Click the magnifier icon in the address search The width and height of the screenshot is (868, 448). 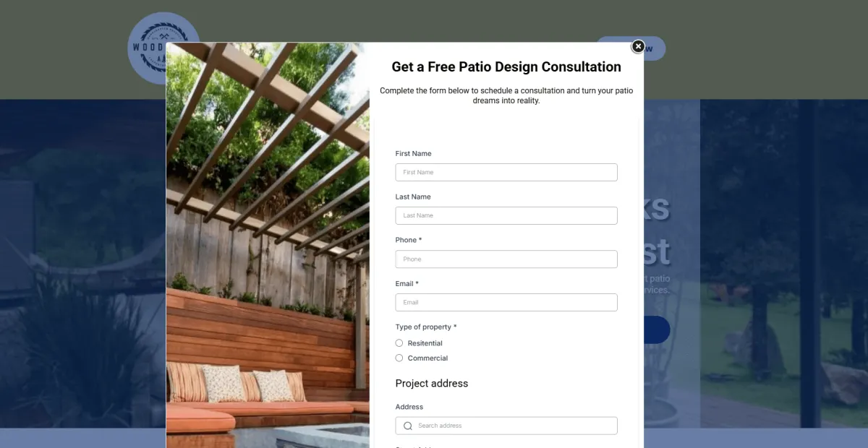(x=408, y=426)
